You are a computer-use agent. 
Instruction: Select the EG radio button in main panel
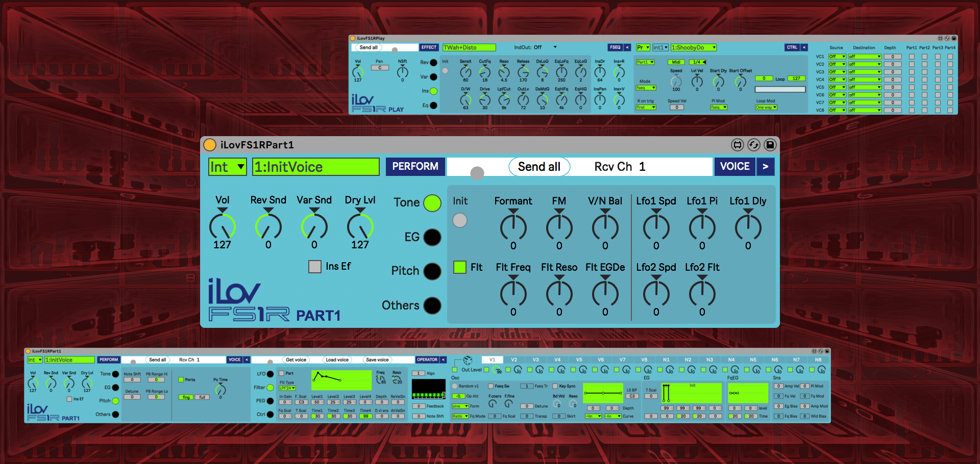pyautogui.click(x=432, y=237)
